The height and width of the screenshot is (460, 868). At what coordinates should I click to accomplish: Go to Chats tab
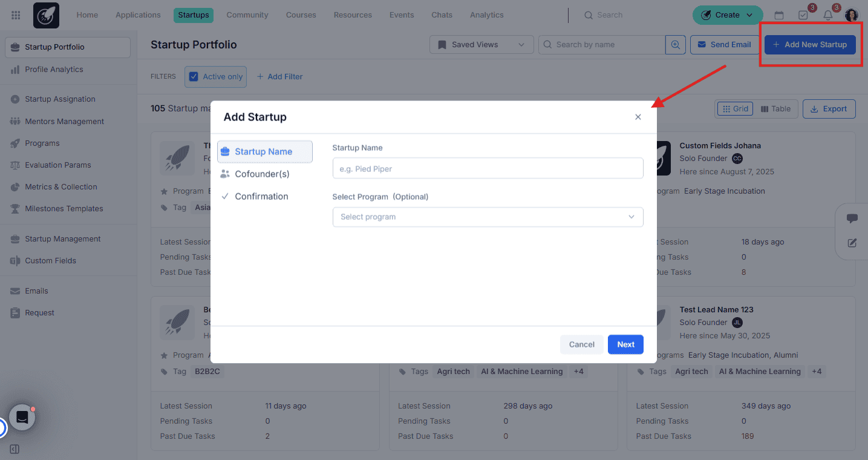click(442, 15)
